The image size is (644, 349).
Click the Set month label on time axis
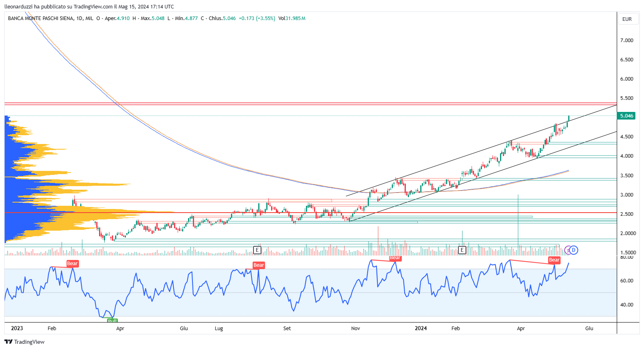click(287, 328)
